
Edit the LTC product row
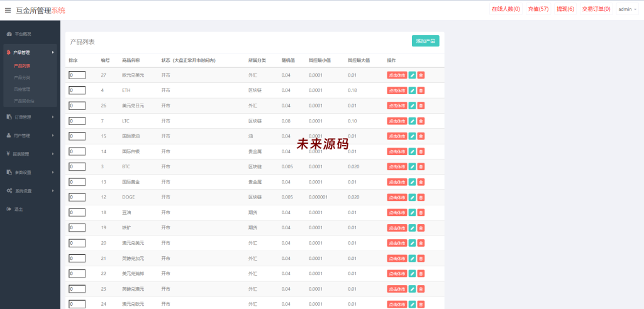click(413, 121)
